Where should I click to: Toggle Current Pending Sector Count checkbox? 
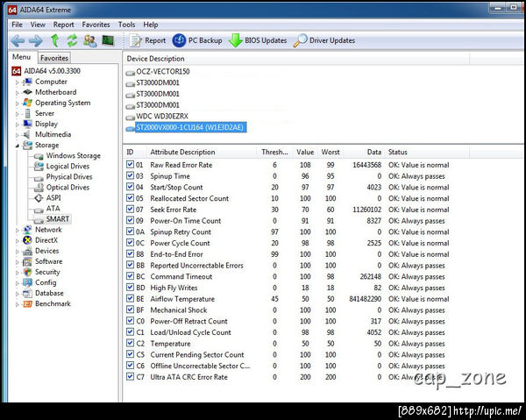pos(130,354)
